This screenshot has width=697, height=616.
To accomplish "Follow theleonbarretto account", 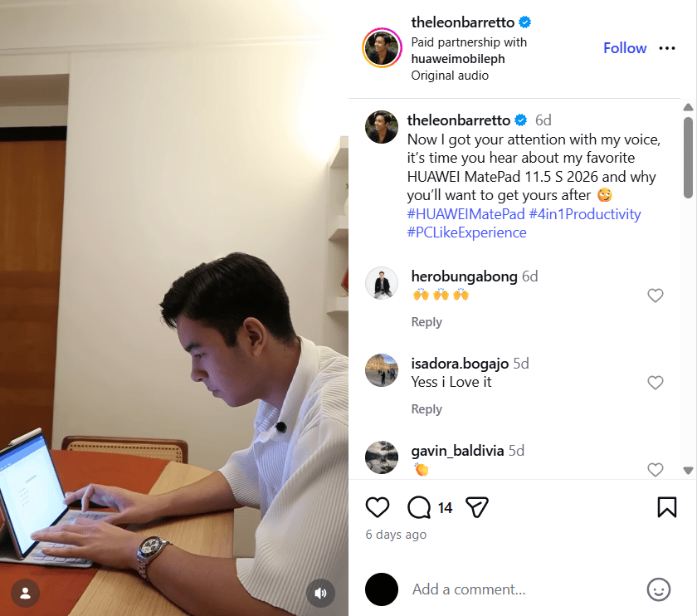I will pos(625,48).
